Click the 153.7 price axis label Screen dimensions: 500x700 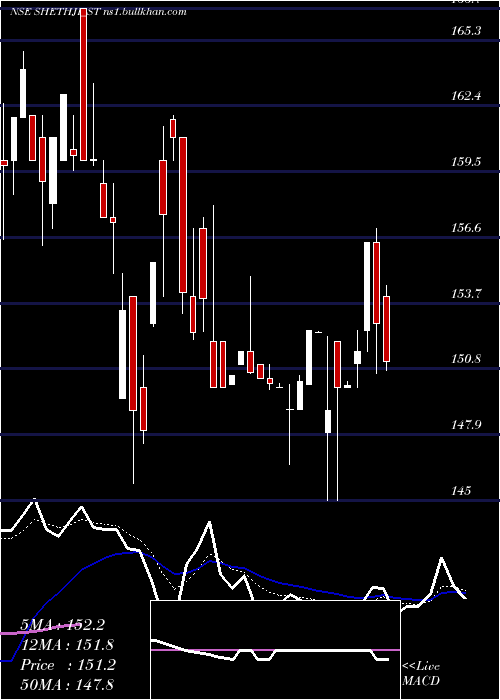[466, 294]
